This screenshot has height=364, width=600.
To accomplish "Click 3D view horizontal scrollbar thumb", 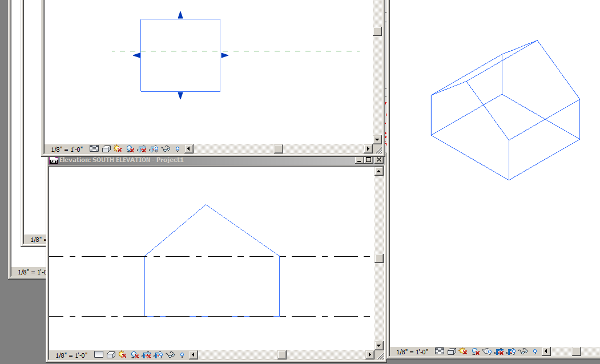I will click(x=576, y=351).
